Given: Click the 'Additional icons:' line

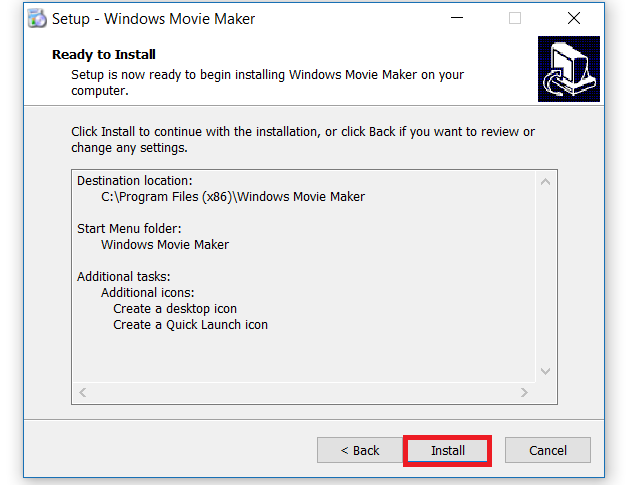Looking at the screenshot, I should tap(147, 293).
